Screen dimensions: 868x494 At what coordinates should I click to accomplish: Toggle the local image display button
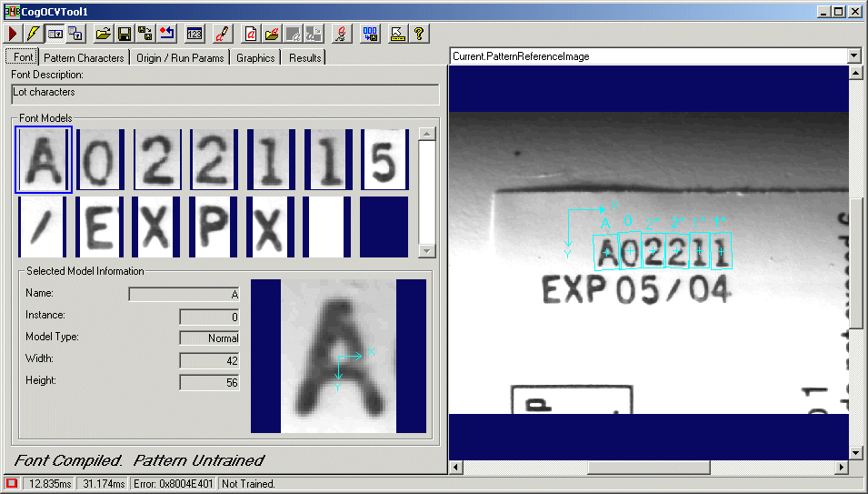click(55, 34)
